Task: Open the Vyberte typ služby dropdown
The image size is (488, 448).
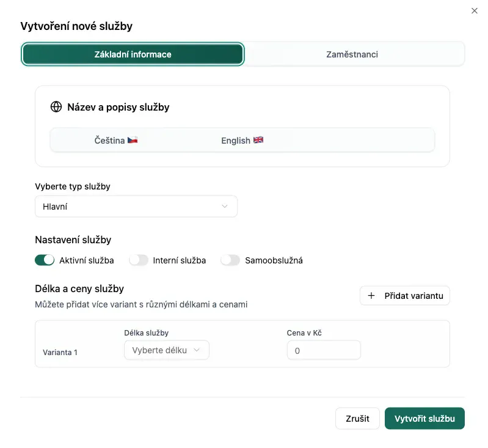Action: coord(136,207)
